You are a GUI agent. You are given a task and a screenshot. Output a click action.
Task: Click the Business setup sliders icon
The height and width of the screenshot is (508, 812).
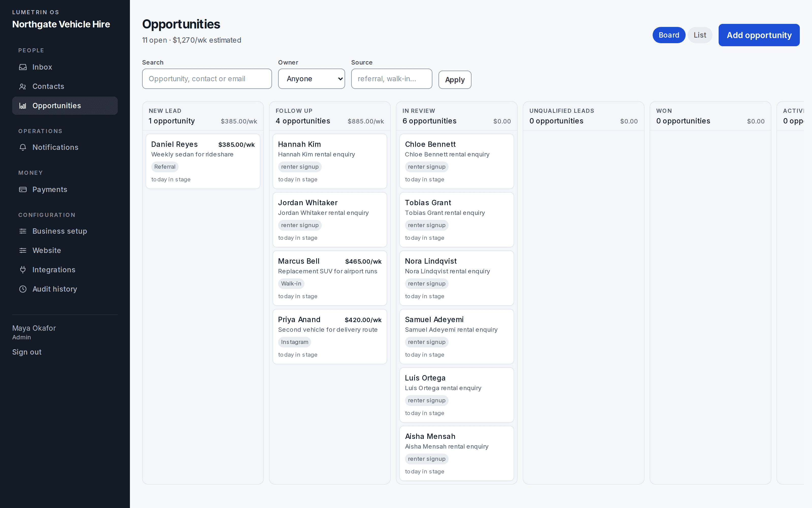pyautogui.click(x=23, y=231)
